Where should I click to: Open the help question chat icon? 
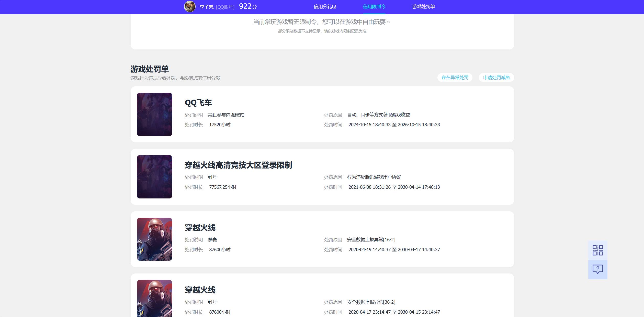click(598, 269)
